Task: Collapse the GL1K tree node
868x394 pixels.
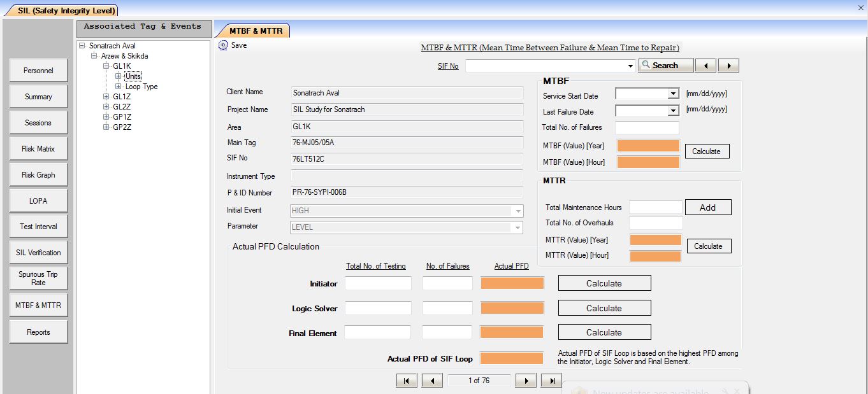Action: 106,66
